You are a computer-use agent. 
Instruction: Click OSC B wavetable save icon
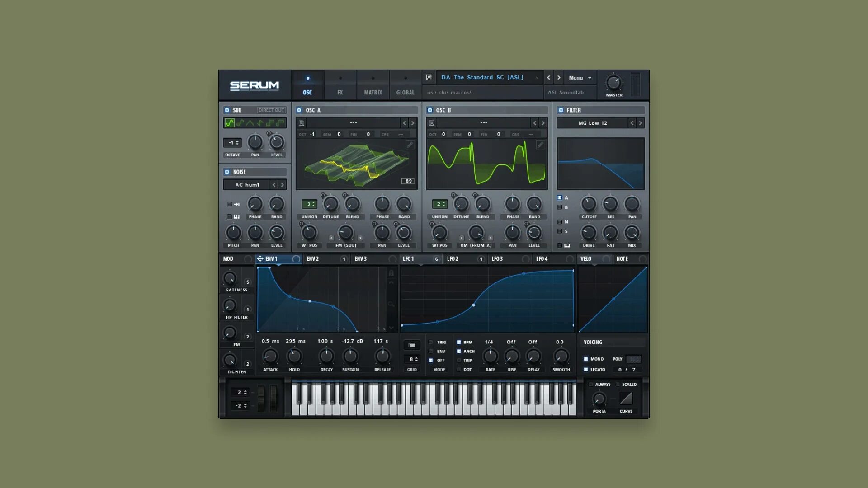pyautogui.click(x=432, y=123)
